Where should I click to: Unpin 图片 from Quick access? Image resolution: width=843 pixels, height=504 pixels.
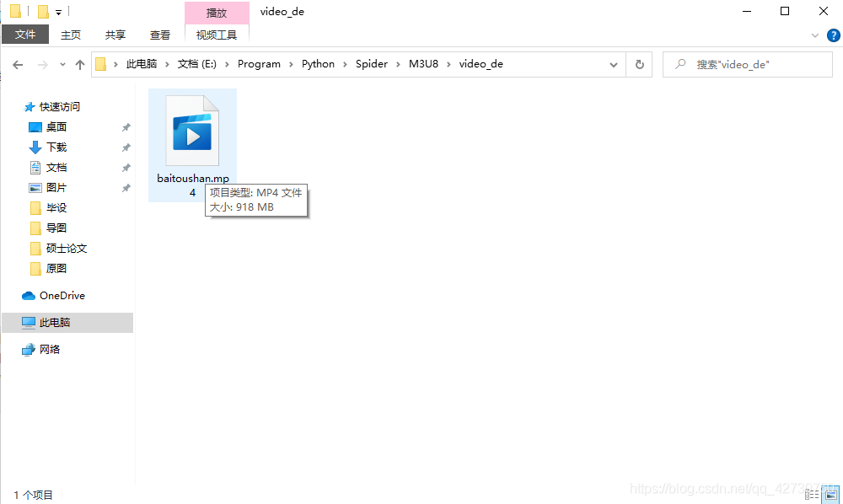pos(126,187)
